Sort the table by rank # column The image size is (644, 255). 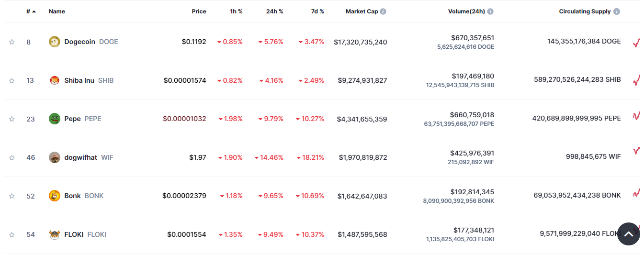click(x=31, y=11)
